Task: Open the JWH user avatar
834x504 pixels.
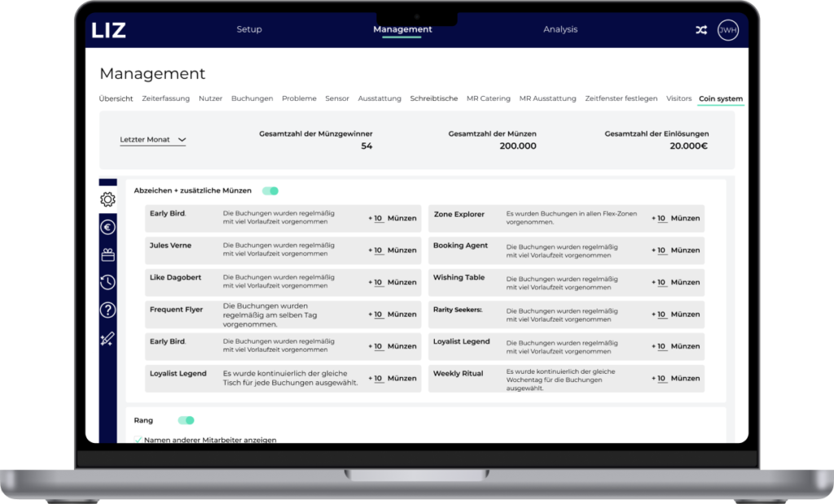Action: pos(727,30)
